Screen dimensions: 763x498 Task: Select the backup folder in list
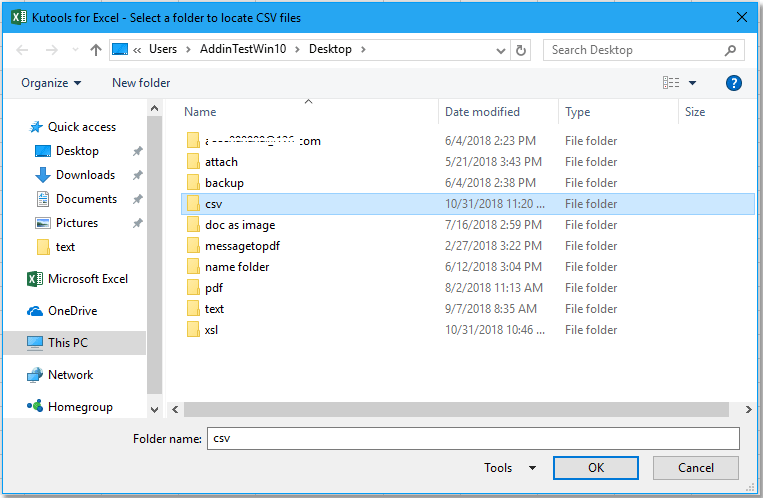tap(224, 183)
